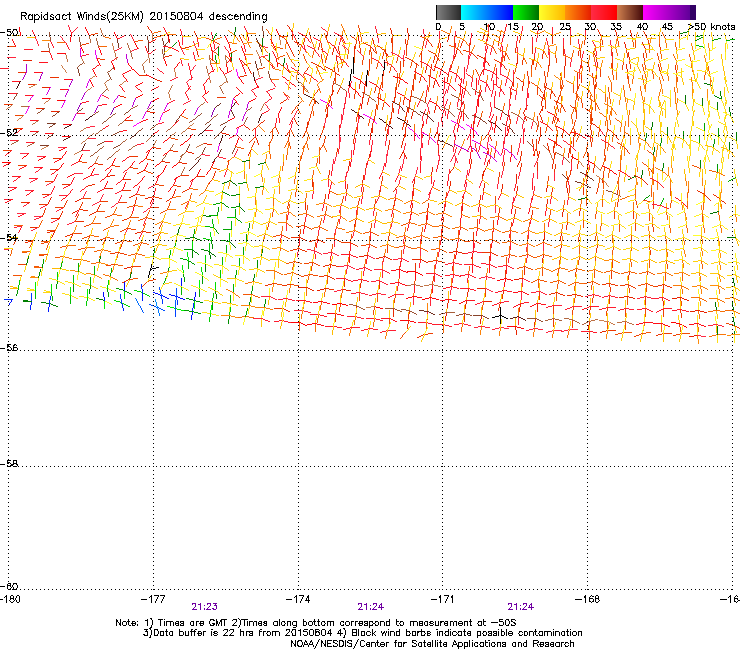Click the purple 21:23 time label
The height and width of the screenshot is (650, 740).
(x=204, y=607)
